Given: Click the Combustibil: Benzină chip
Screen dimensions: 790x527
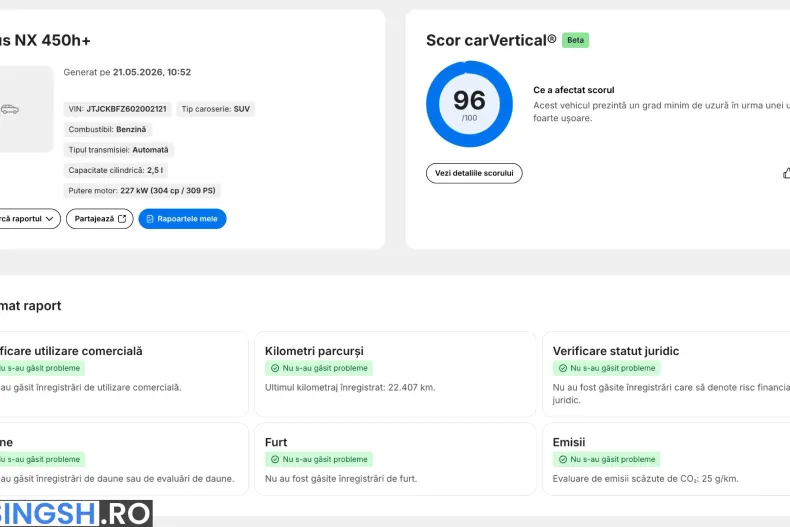Looking at the screenshot, I should click(107, 129).
